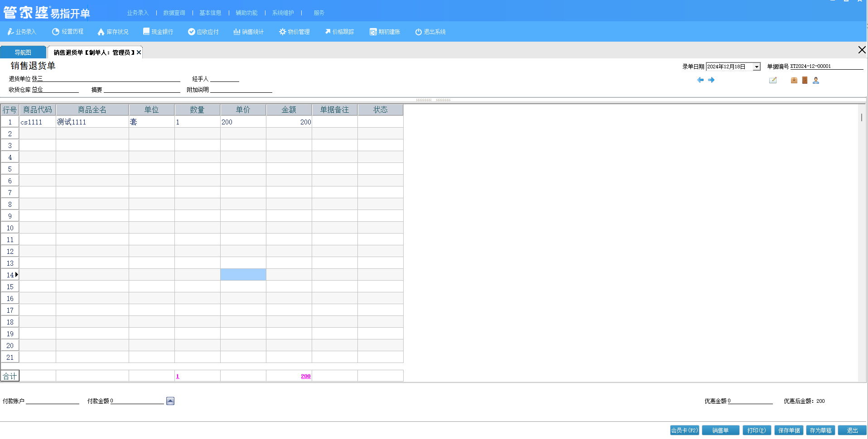Open the 业务录入 menu in the top menu bar
The width and height of the screenshot is (868, 439).
[138, 13]
